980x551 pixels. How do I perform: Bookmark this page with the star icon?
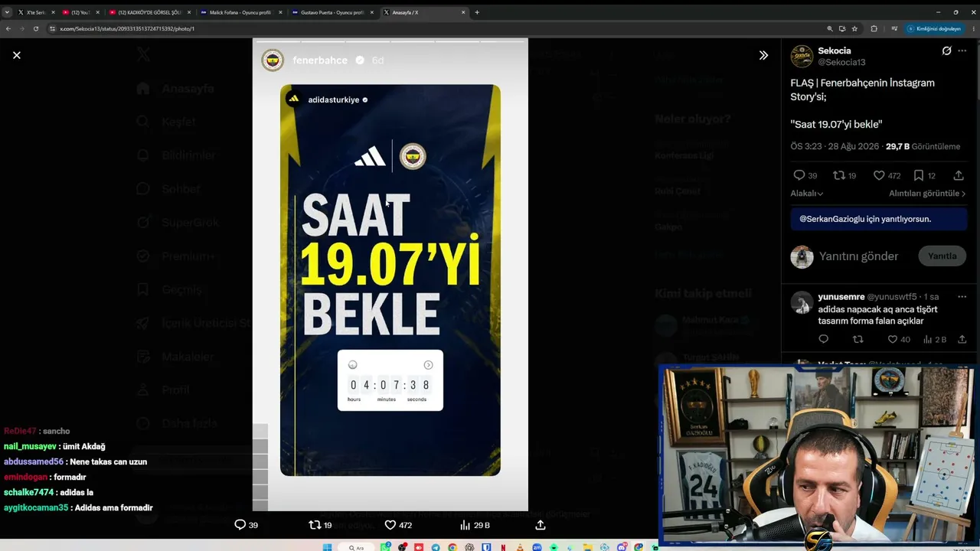(853, 28)
